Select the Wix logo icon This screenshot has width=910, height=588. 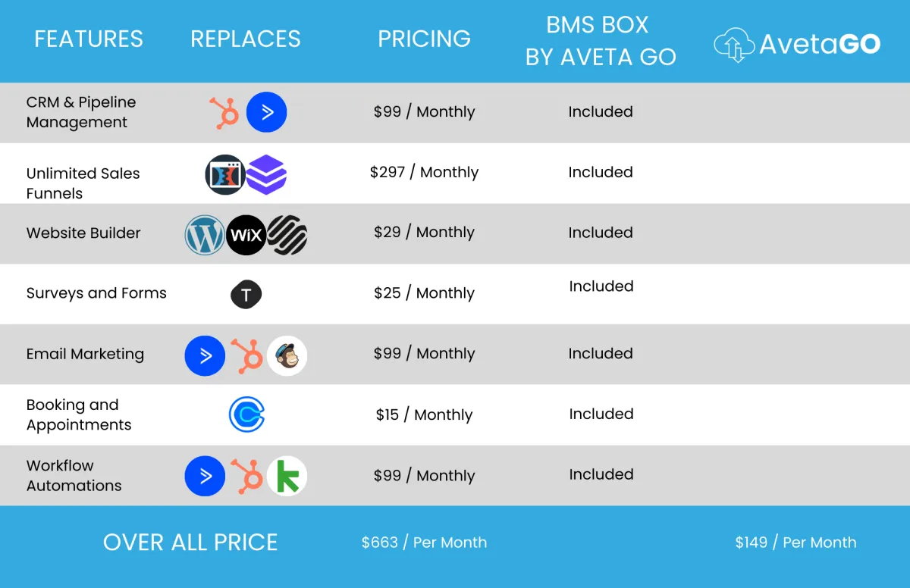point(246,235)
